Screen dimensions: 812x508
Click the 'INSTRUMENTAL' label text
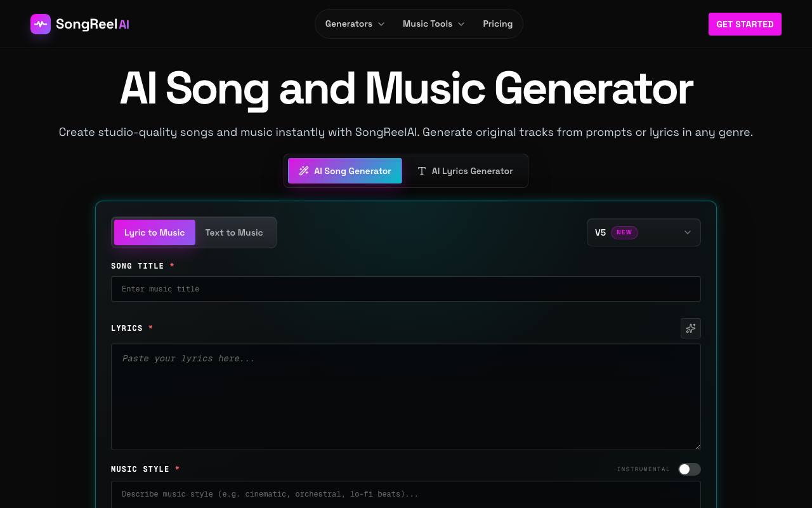click(x=643, y=469)
